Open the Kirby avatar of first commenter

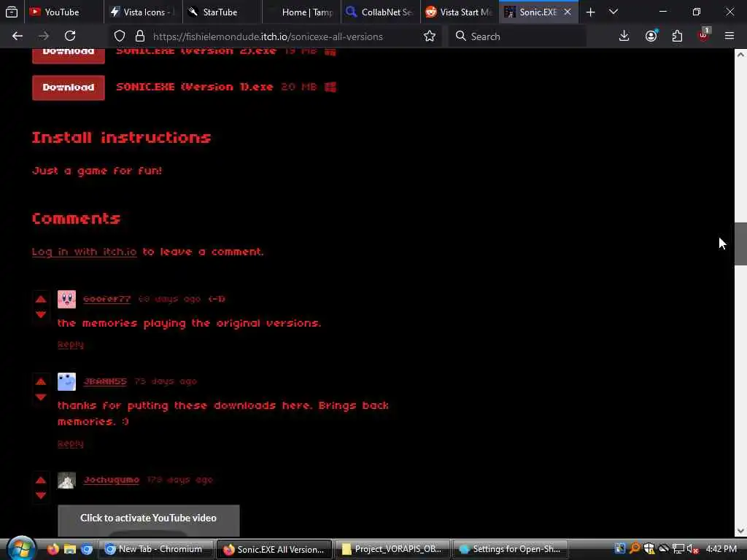point(66,300)
